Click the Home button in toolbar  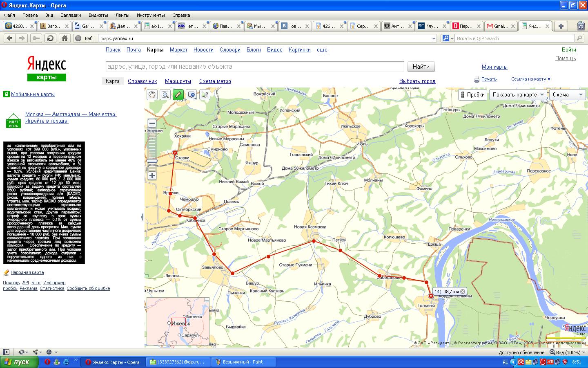64,38
